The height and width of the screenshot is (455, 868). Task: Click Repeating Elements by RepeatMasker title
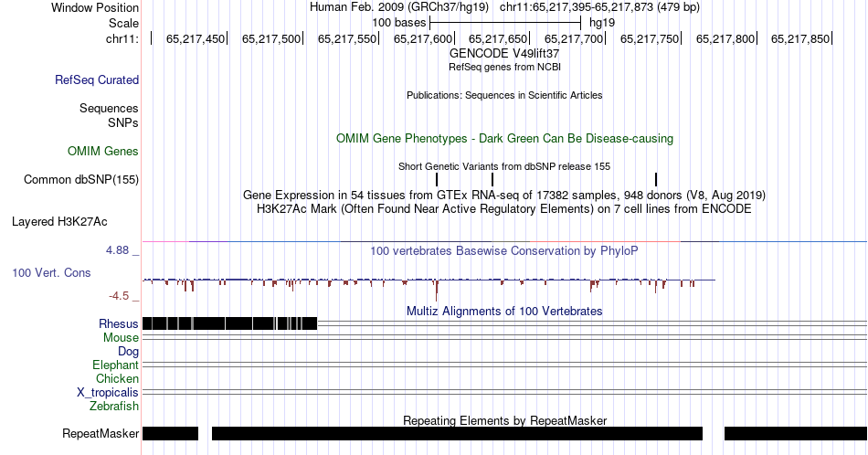pos(504,420)
